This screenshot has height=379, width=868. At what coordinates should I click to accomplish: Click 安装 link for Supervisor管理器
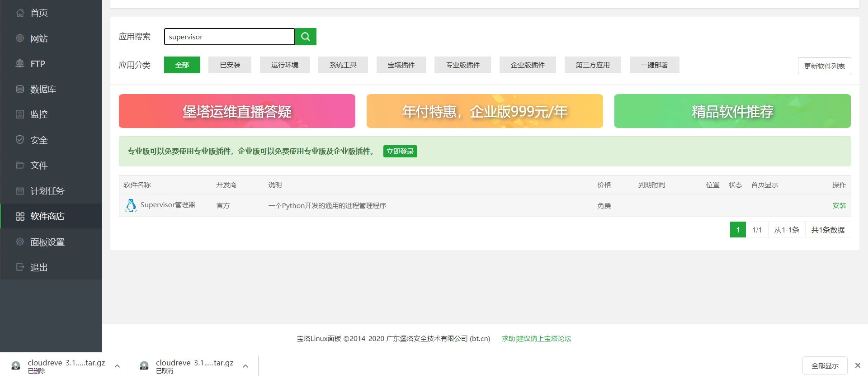pos(839,206)
